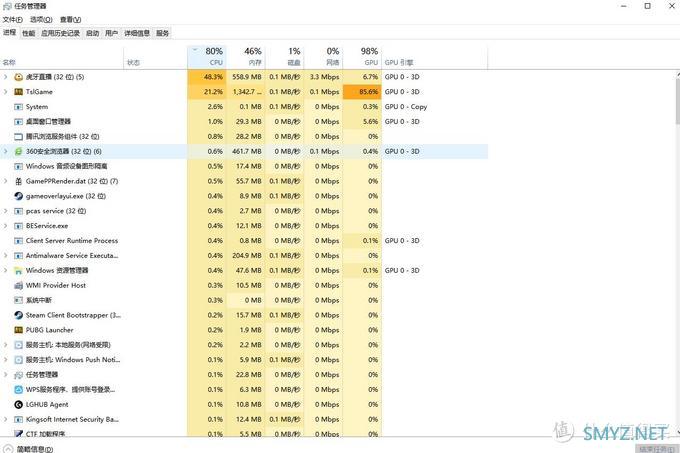Sort by the 网络 column header
Viewport: 680px width, 453px height.
323,57
